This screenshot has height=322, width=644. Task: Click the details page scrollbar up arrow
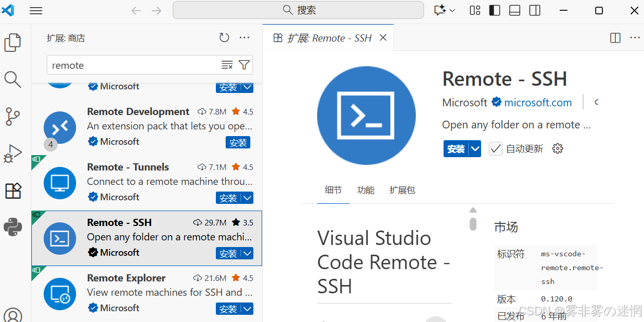473,210
